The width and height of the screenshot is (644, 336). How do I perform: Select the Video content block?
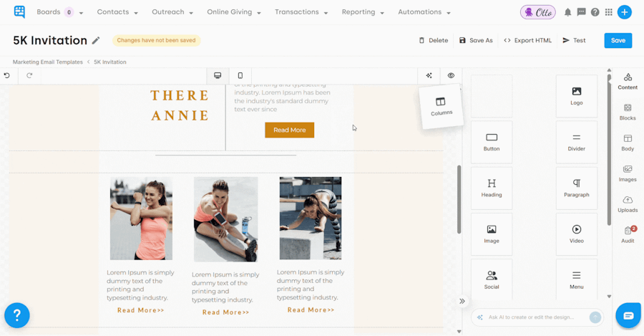576,234
